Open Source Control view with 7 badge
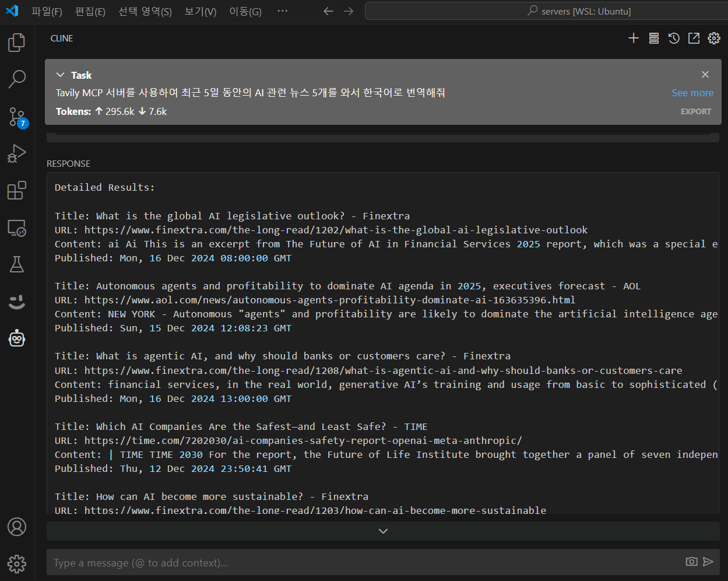The width and height of the screenshot is (728, 581). click(17, 117)
